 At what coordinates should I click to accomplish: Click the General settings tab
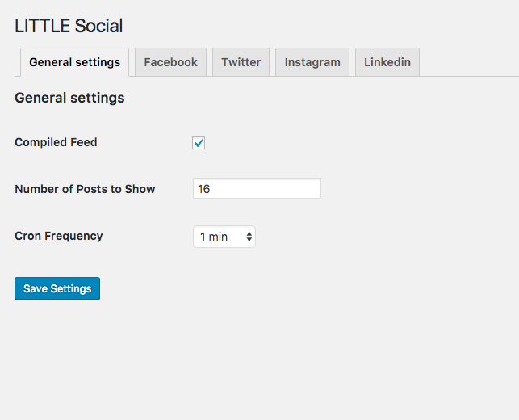[74, 62]
